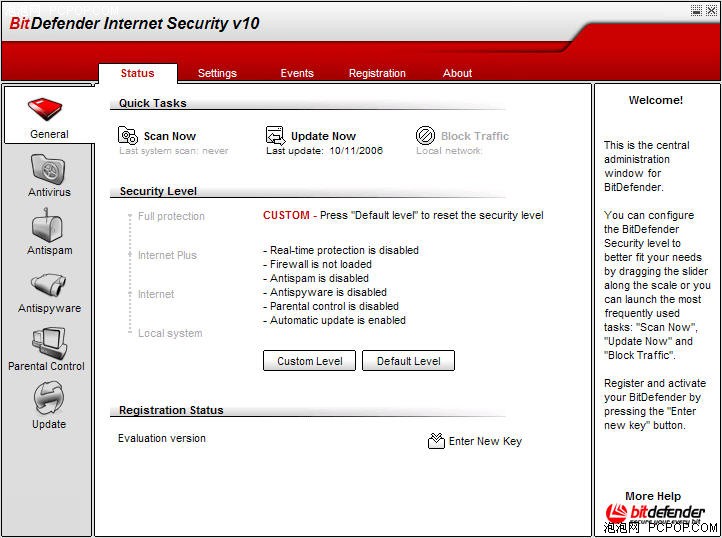Click 'Parental control is disabled' line
Screen dimensions: 722x538
[x=331, y=306]
